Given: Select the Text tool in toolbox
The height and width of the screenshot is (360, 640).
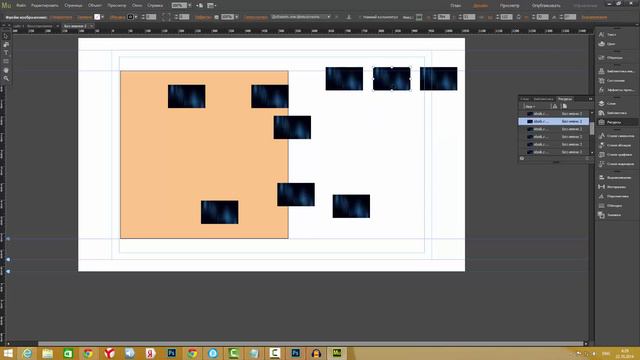Looking at the screenshot, I should coord(6,53).
